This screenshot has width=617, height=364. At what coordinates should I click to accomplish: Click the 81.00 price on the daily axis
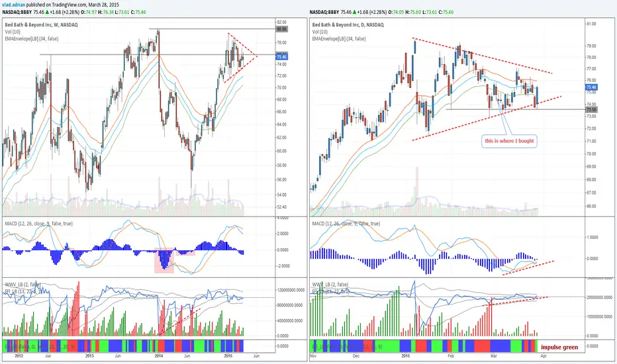(591, 24)
